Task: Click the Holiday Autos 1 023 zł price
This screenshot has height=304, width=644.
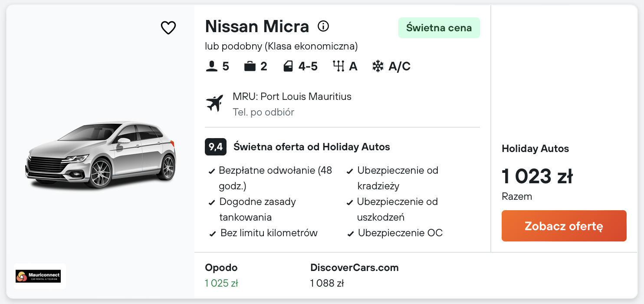Action: click(x=537, y=176)
